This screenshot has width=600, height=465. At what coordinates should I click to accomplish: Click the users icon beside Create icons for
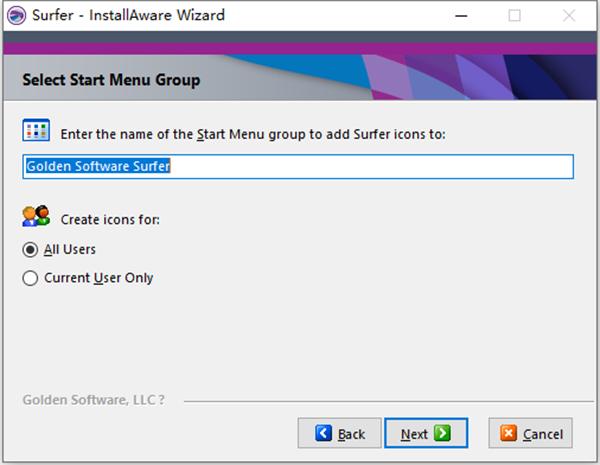coord(36,216)
